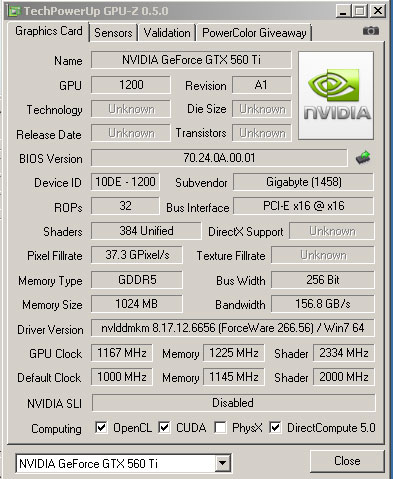The image size is (393, 479).
Task: Click the Technology field showing Unknown
Action: point(131,109)
